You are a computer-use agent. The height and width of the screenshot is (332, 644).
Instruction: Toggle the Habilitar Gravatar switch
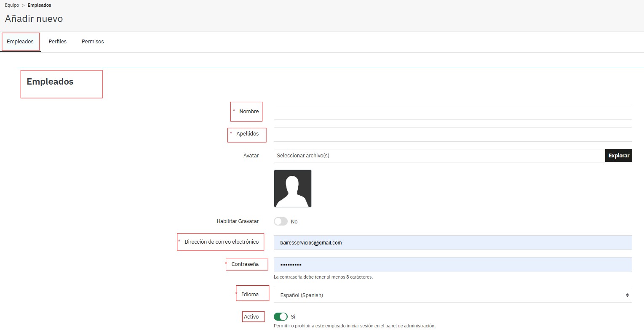[281, 221]
